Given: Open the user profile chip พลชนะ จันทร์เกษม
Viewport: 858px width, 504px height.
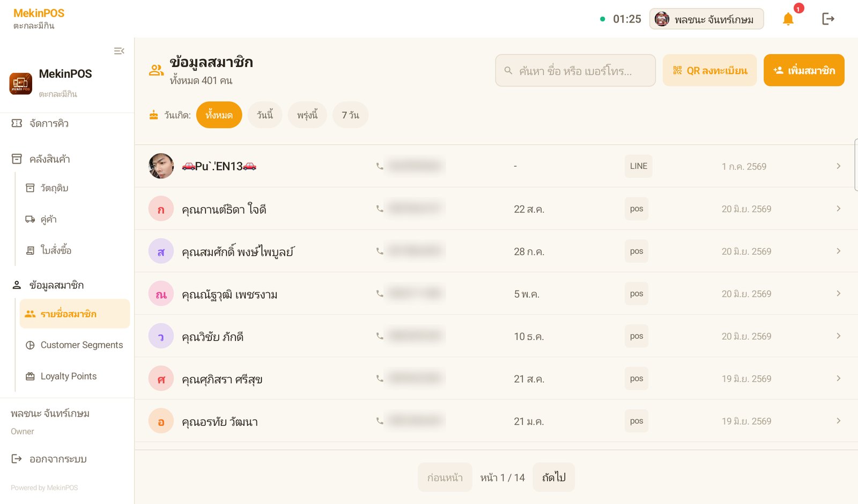Looking at the screenshot, I should [706, 19].
